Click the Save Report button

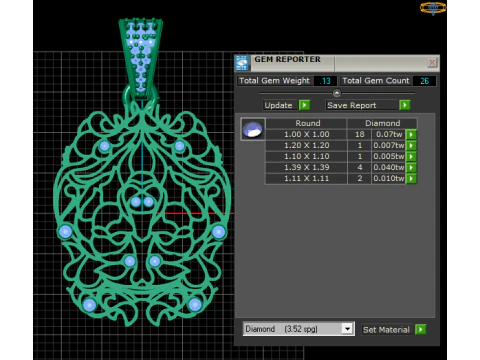(x=362, y=105)
